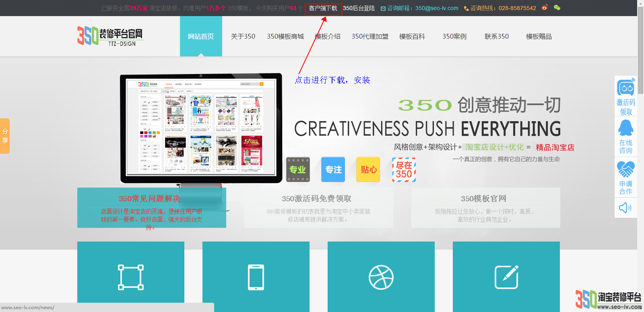The image size is (644, 312).
Task: Open the 模板赠品 menu item
Action: (539, 36)
